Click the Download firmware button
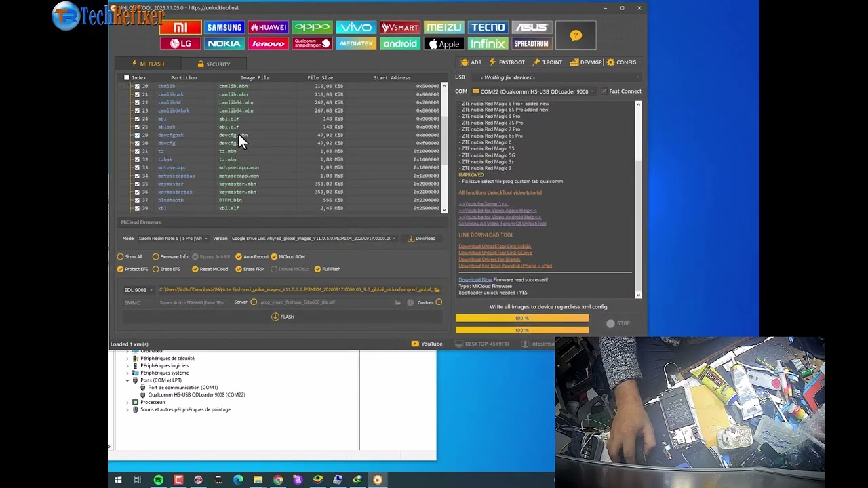This screenshot has width=868, height=488. pos(422,239)
